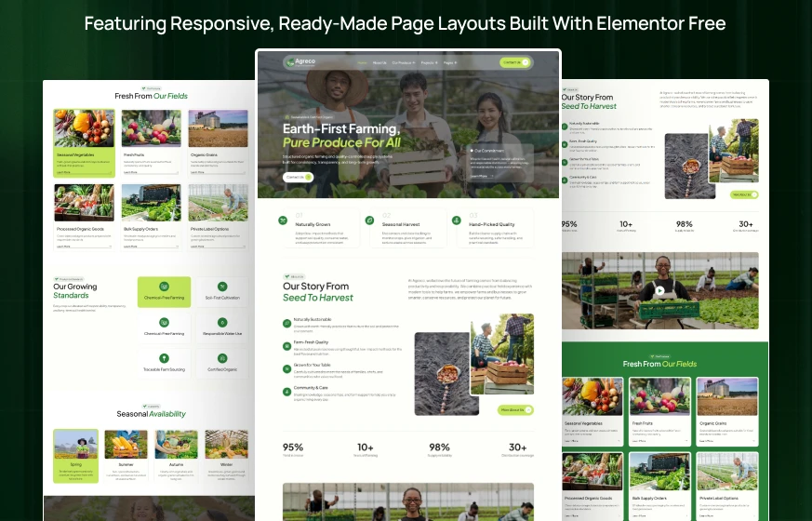The height and width of the screenshot is (521, 812).
Task: Open the Home menu item
Action: click(x=363, y=62)
